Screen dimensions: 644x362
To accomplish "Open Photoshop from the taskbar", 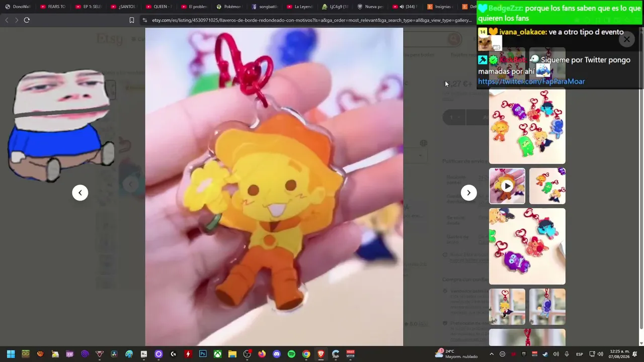I will pyautogui.click(x=203, y=354).
